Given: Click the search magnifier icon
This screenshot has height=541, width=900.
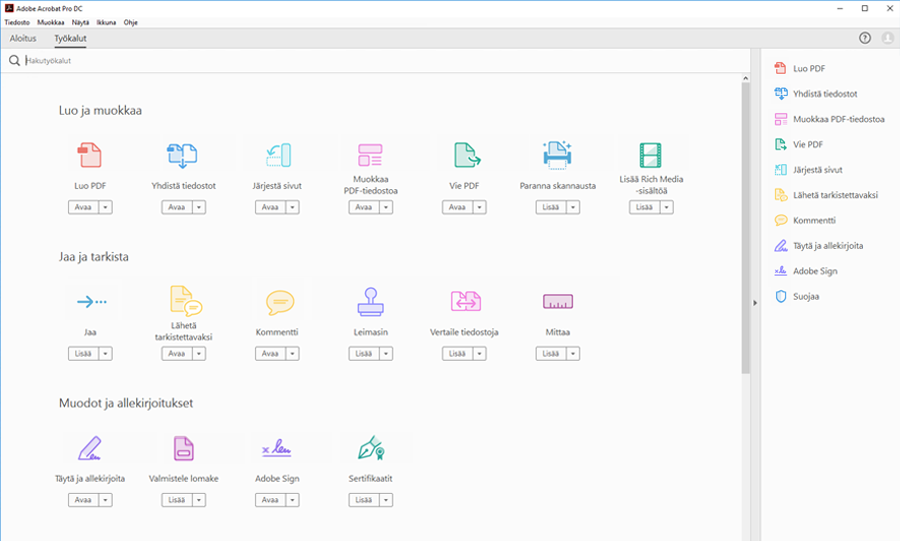Looking at the screenshot, I should click(x=14, y=60).
